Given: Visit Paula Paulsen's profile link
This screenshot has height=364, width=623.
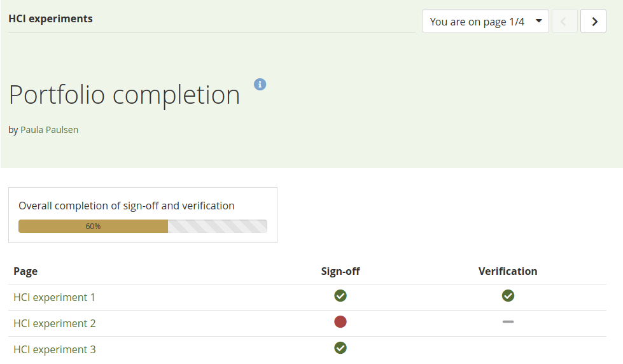Looking at the screenshot, I should pos(49,130).
